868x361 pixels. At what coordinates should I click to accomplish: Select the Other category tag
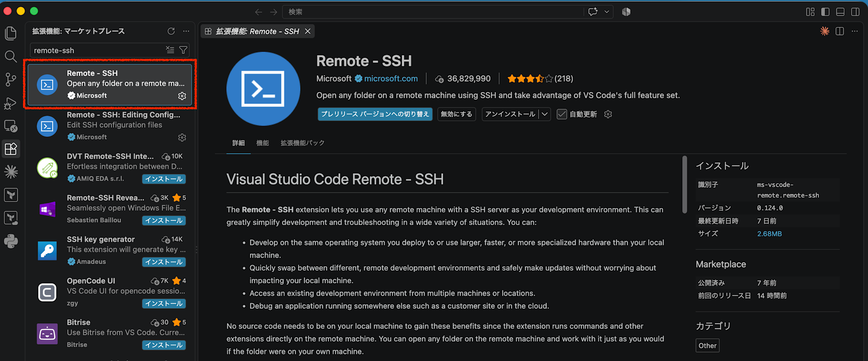point(707,346)
